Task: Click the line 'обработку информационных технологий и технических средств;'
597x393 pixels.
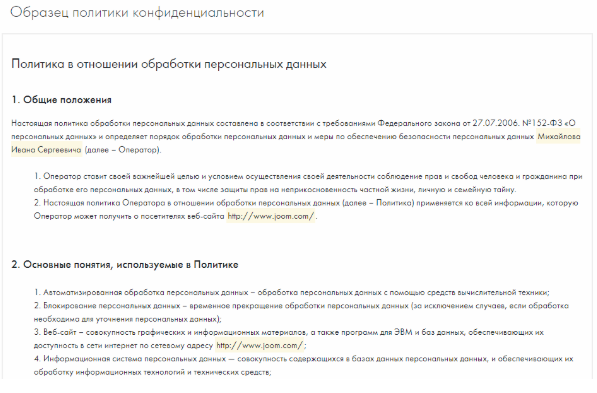Action: click(152, 372)
